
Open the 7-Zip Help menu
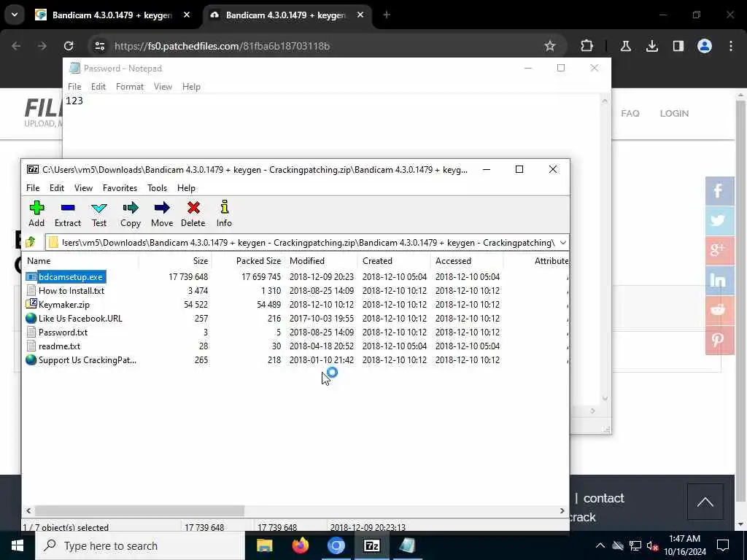(x=186, y=187)
